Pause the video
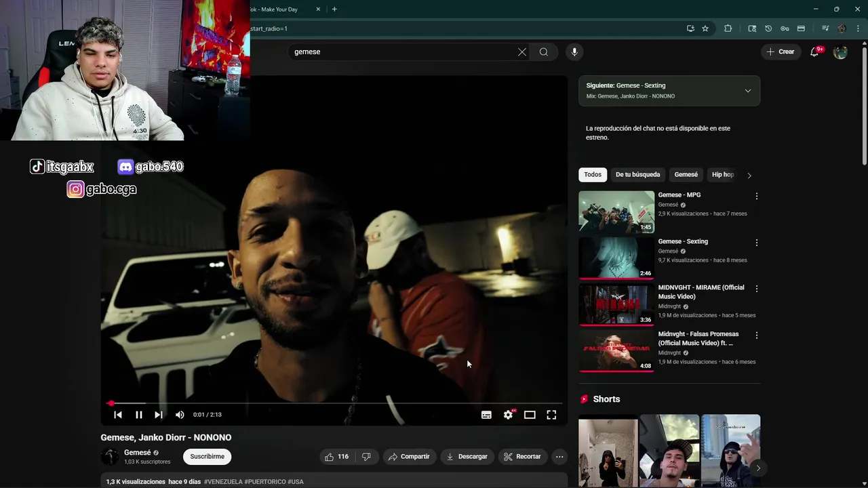The height and width of the screenshot is (488, 868). [x=139, y=415]
